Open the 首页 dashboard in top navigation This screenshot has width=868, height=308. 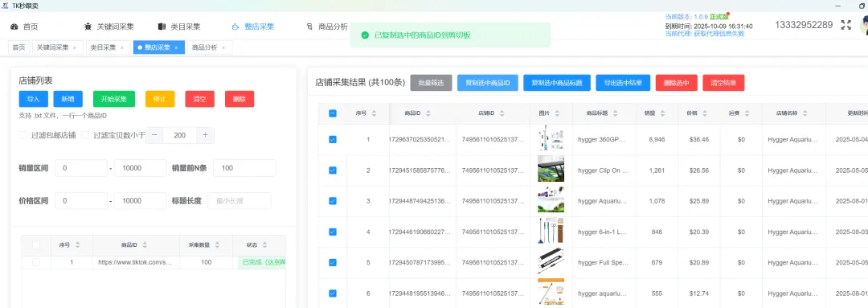tap(24, 26)
